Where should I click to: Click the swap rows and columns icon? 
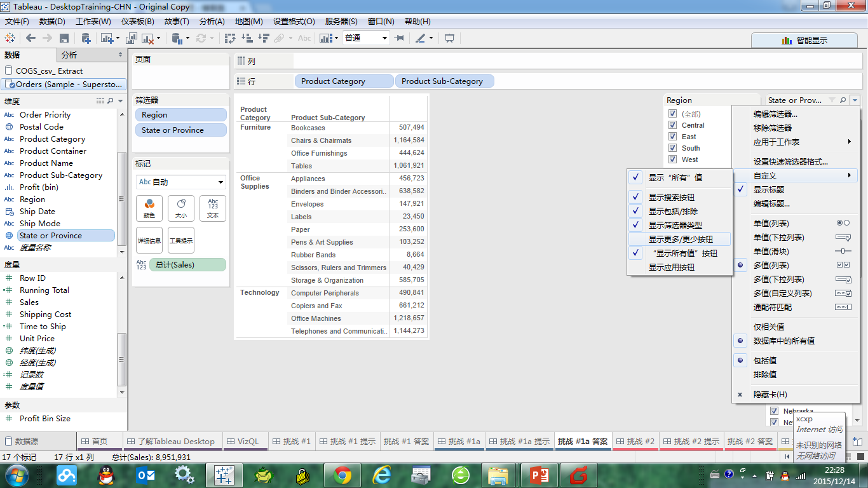point(231,38)
